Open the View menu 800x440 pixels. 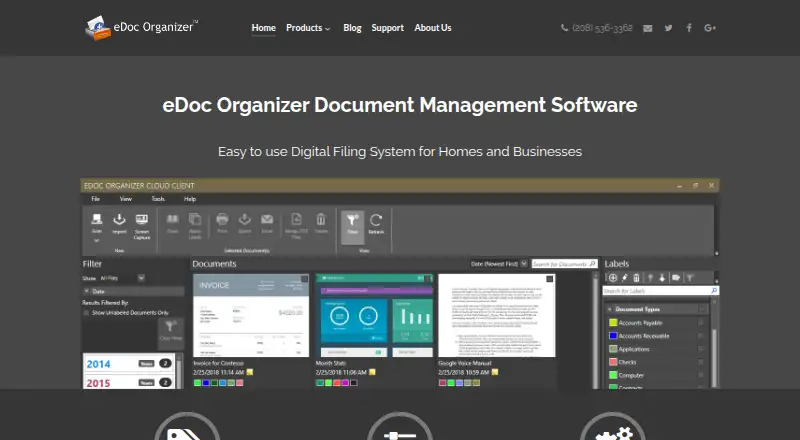click(126, 199)
